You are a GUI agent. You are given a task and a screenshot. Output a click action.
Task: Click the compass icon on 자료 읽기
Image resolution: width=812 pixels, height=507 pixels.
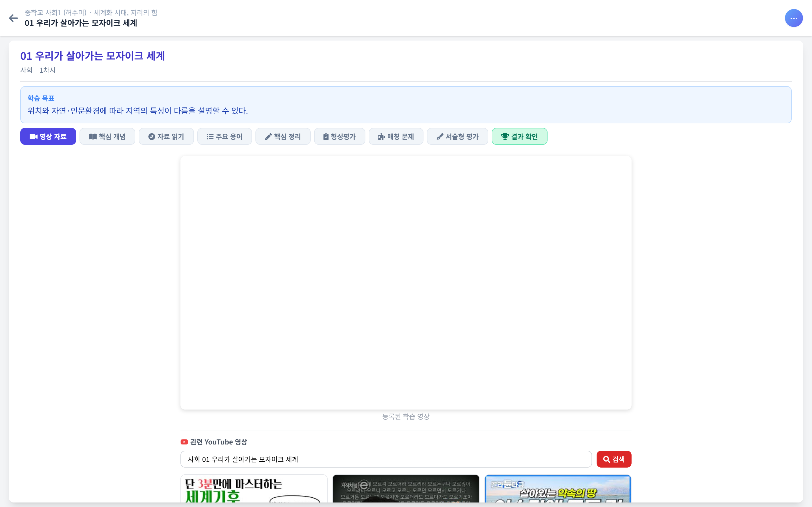click(152, 136)
